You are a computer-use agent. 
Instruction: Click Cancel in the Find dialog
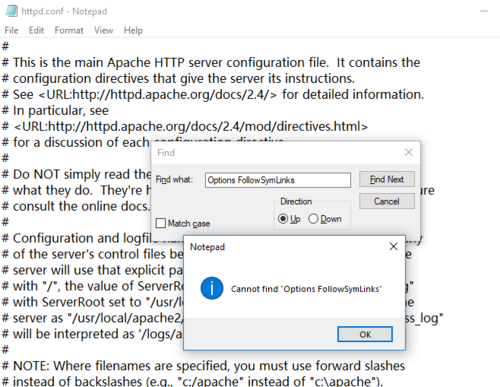(387, 201)
